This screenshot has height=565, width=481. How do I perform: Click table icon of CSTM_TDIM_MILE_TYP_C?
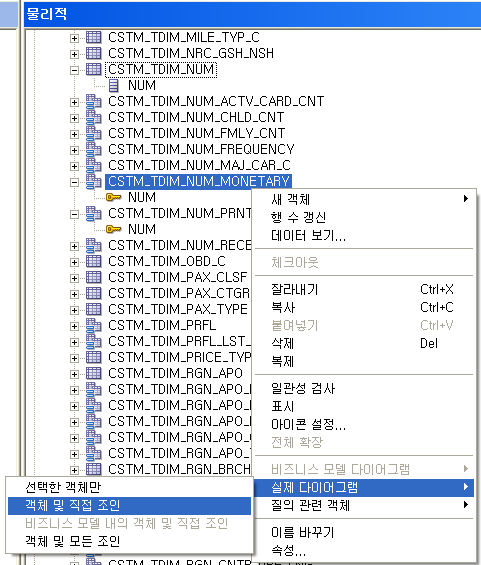(94, 37)
